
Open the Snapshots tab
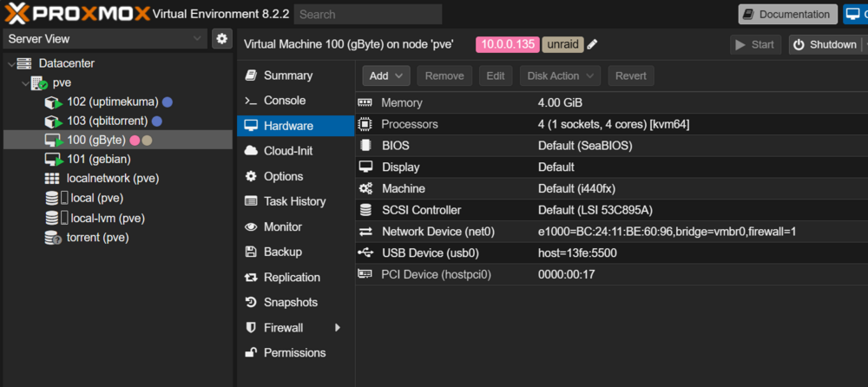[296, 302]
